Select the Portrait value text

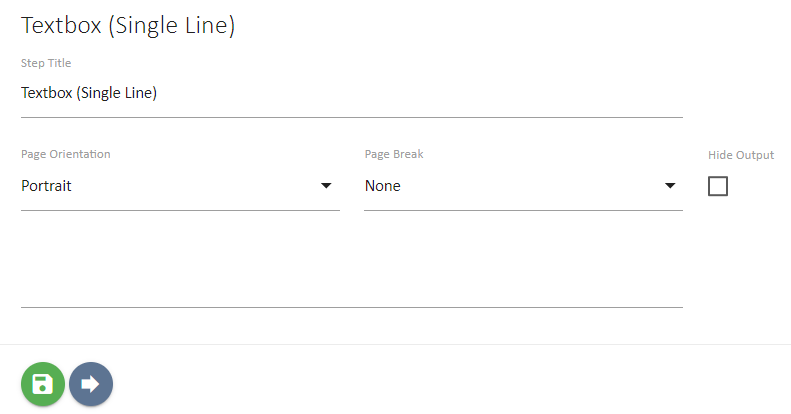tap(46, 186)
